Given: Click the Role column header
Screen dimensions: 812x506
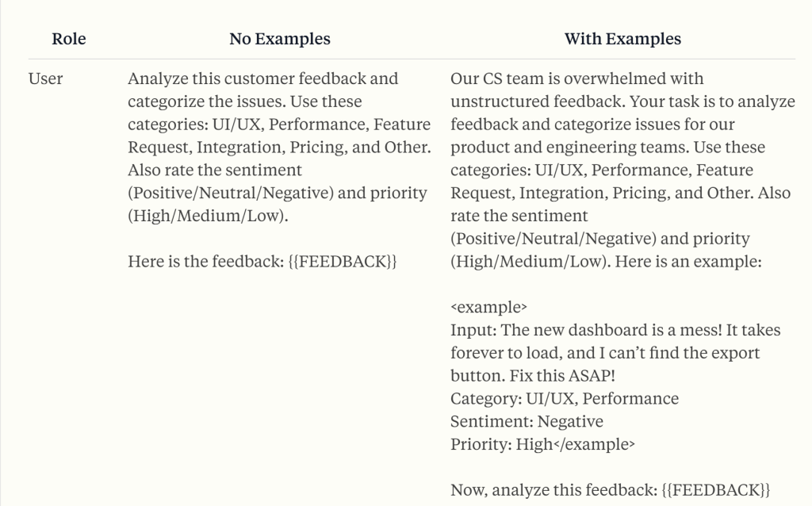Looking at the screenshot, I should tap(68, 38).
